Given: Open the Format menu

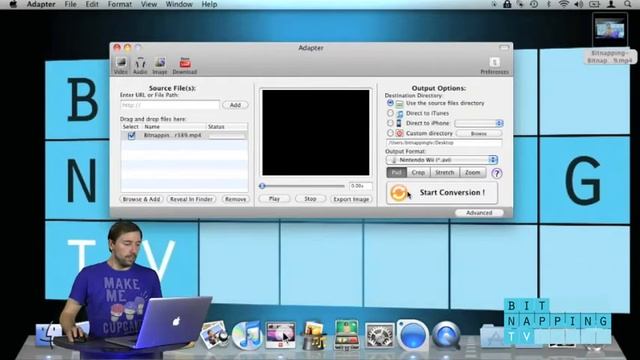Looking at the screenshot, I should pos(120,4).
